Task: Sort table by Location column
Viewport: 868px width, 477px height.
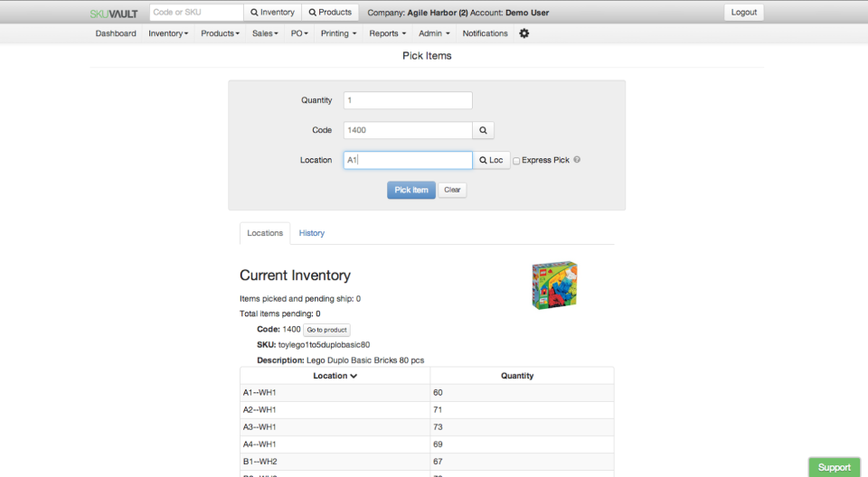Action: pos(335,376)
